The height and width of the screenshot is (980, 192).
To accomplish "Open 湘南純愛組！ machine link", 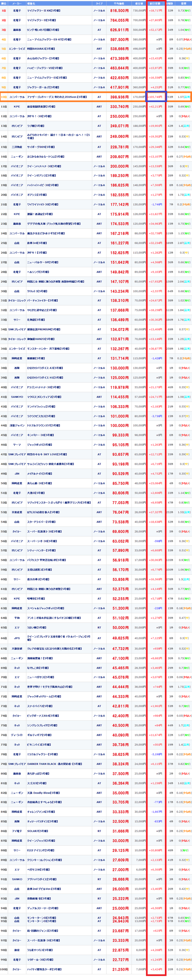I will point(40,658).
